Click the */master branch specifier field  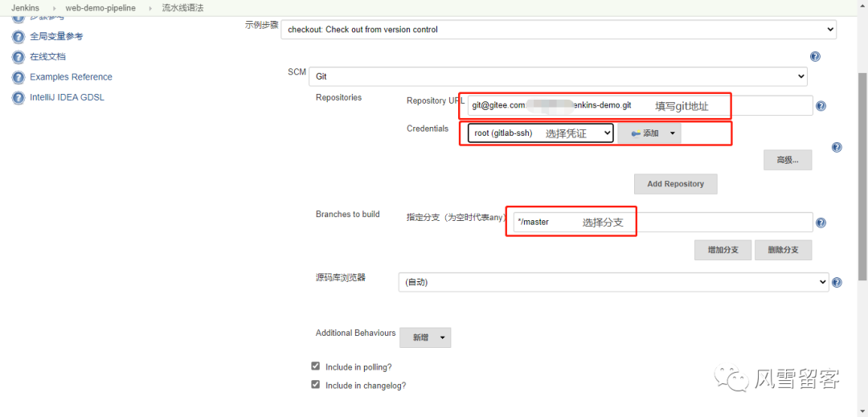click(x=663, y=223)
